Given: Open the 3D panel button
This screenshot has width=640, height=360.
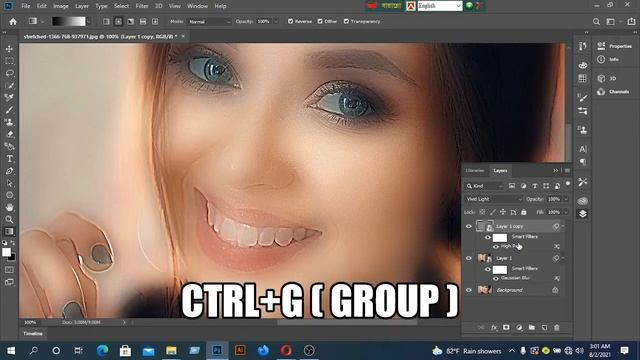Looking at the screenshot, I should tap(607, 78).
